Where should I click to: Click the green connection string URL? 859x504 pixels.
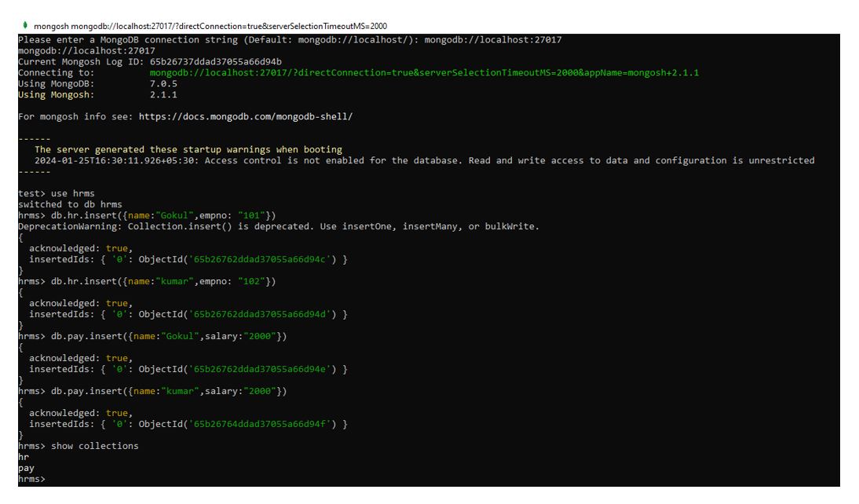[424, 72]
